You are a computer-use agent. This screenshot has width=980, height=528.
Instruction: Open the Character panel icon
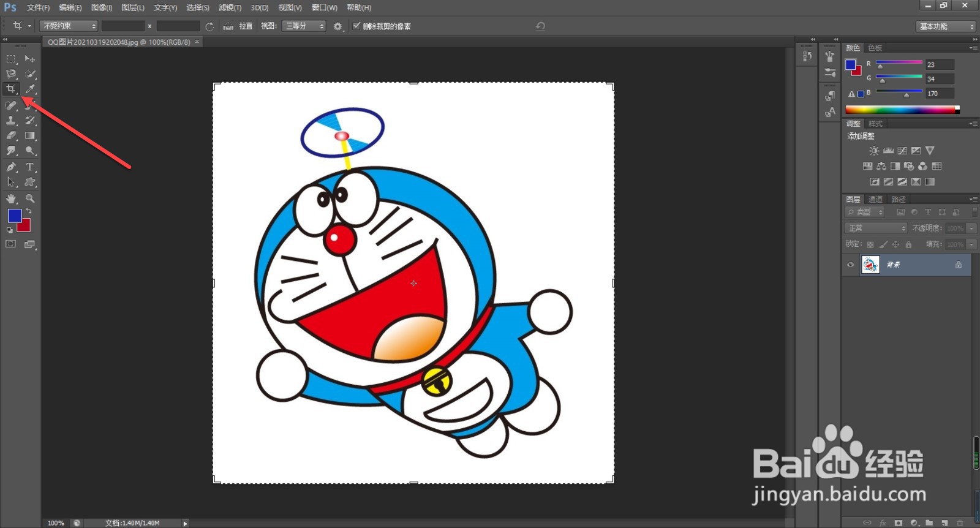(x=830, y=112)
